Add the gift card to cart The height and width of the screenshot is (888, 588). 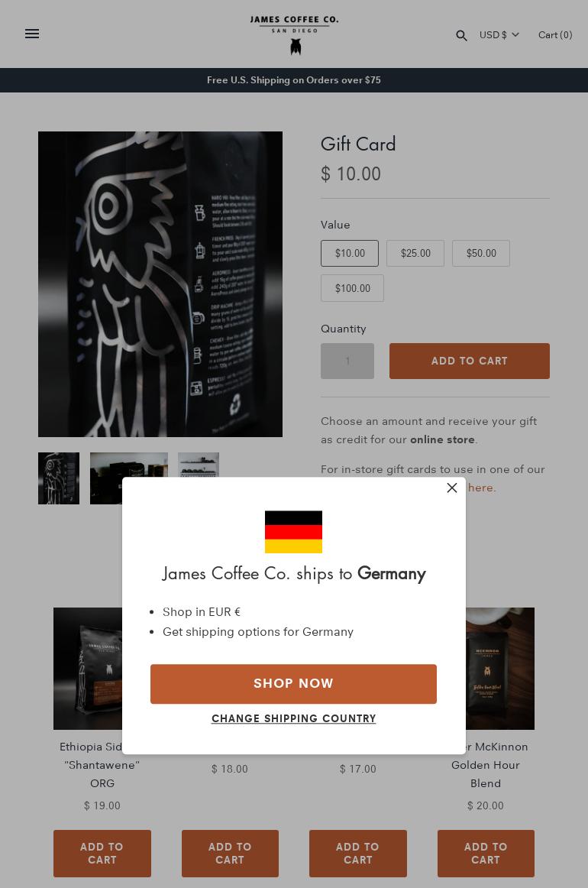click(469, 361)
